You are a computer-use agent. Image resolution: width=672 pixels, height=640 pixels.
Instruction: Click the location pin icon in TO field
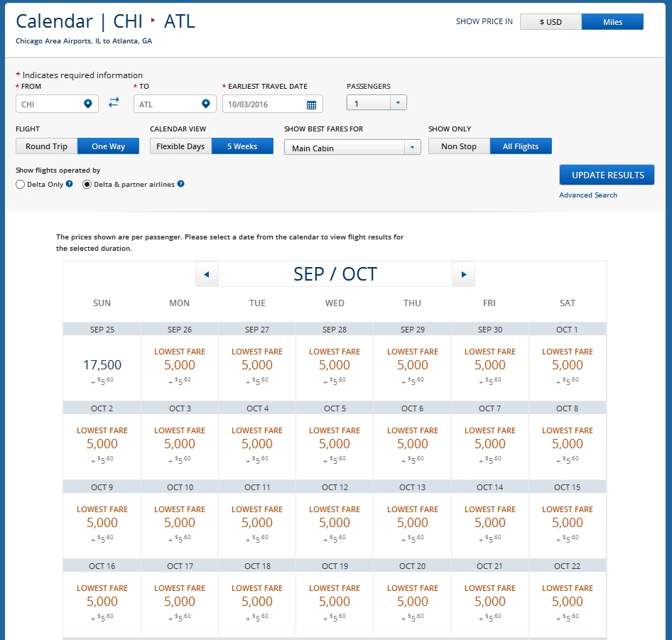tap(206, 104)
